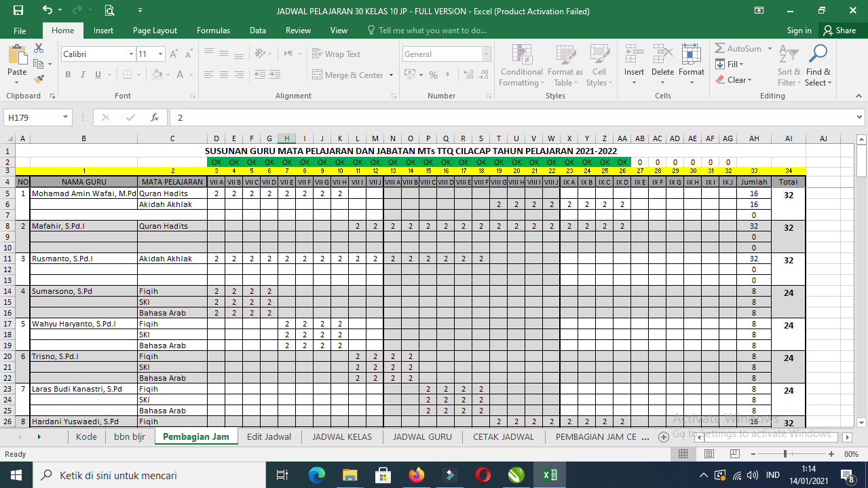868x488 pixels.
Task: Click the Save icon in title bar
Action: (18, 10)
